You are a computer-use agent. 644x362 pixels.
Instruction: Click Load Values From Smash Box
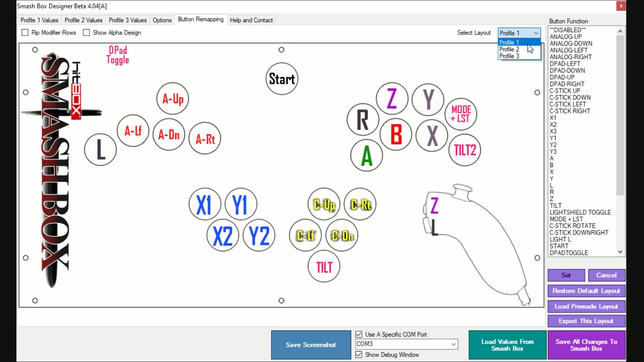tap(507, 345)
